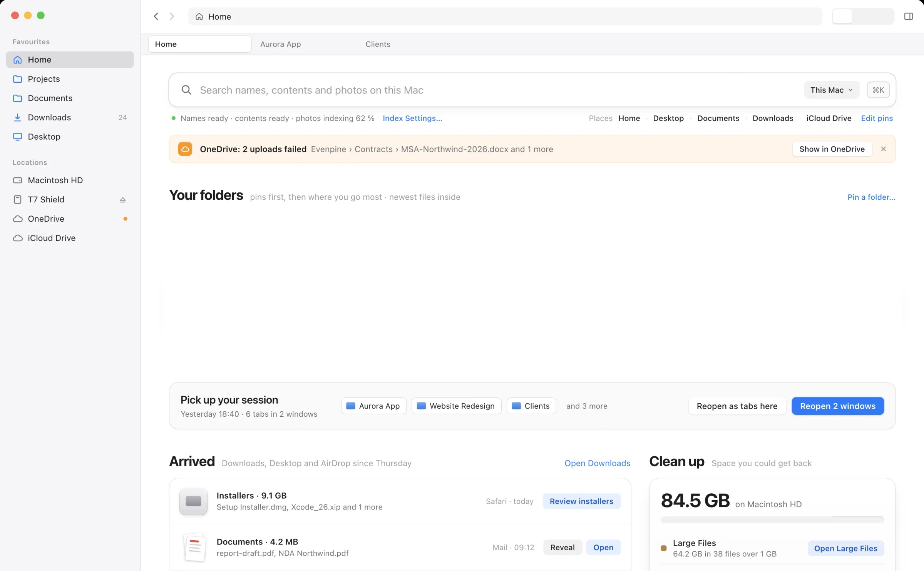The width and height of the screenshot is (924, 571).
Task: Jump to iCloud Drive in the Places row
Action: click(829, 118)
